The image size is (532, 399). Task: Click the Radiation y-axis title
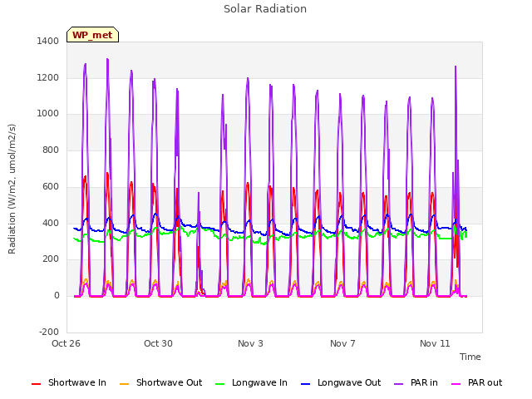[x=12, y=189]
